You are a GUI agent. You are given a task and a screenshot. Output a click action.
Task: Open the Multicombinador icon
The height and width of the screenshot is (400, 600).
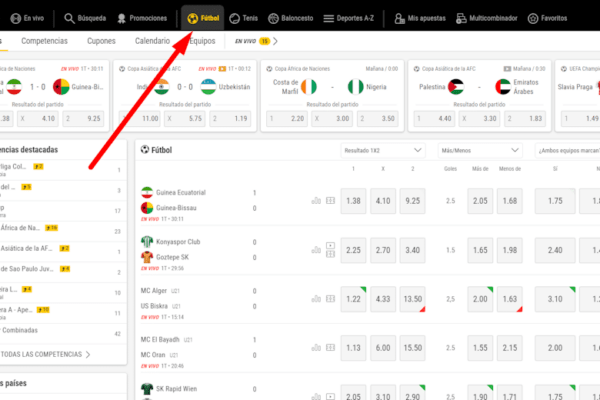(461, 18)
